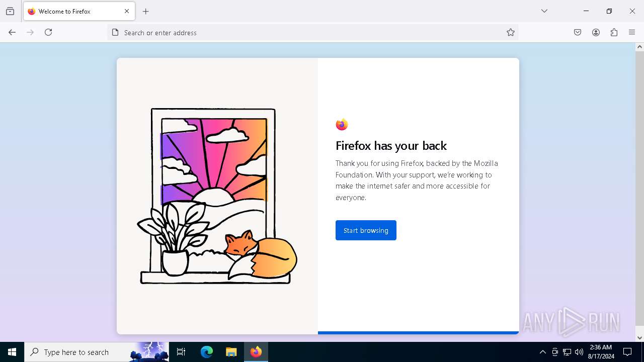Click the Firefox logo above the heading

(x=342, y=124)
